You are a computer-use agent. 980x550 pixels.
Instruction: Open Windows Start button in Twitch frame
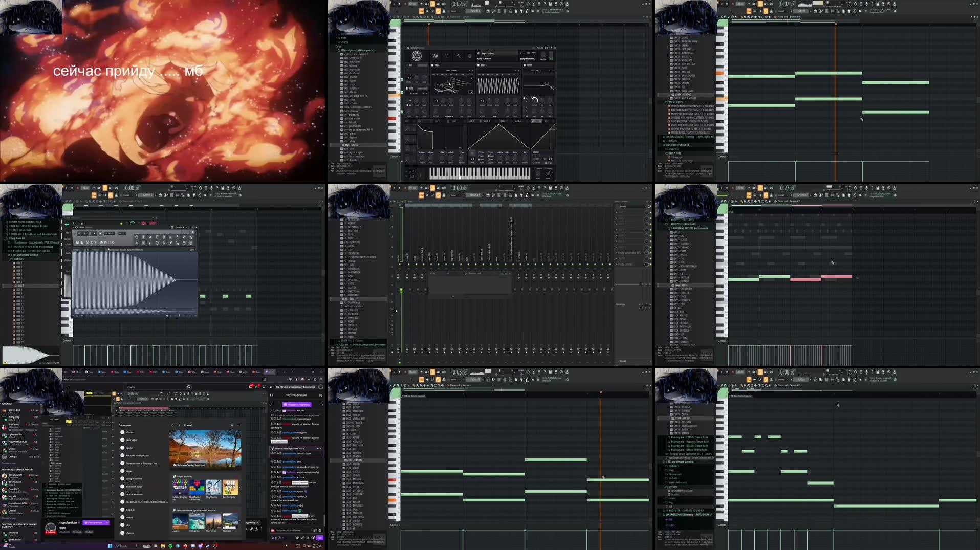pyautogui.click(x=110, y=546)
